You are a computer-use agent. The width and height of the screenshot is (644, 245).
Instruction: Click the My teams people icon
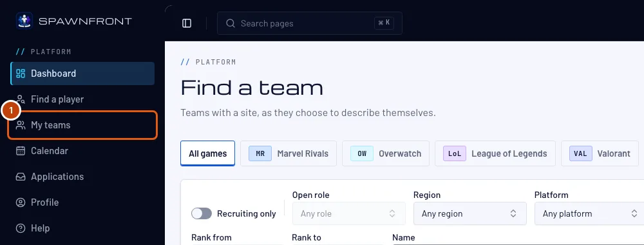[21, 125]
